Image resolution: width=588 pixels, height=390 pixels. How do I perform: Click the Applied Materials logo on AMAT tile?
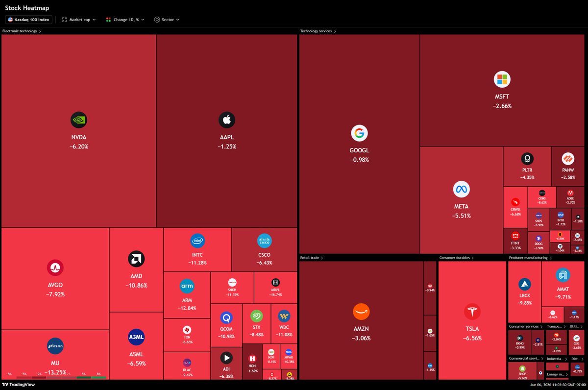pos(563,275)
